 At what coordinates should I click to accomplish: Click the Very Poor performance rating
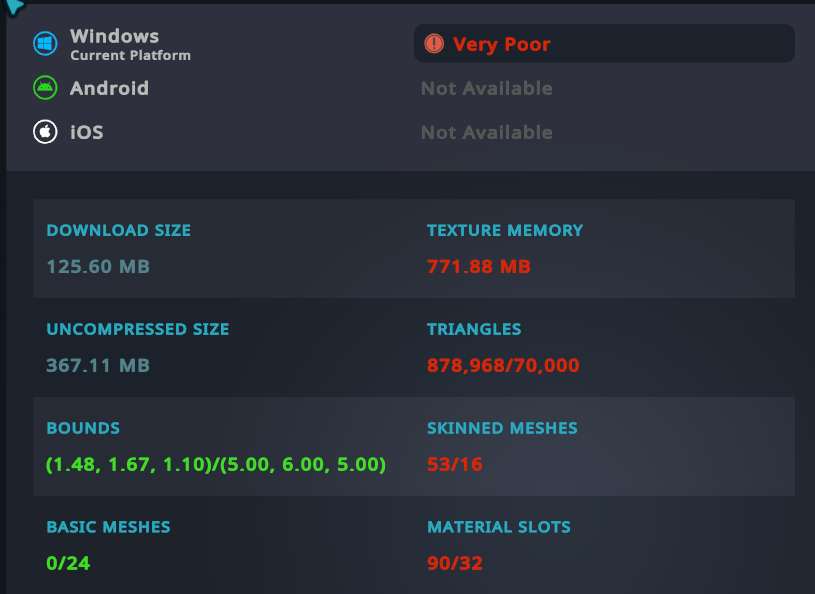604,44
